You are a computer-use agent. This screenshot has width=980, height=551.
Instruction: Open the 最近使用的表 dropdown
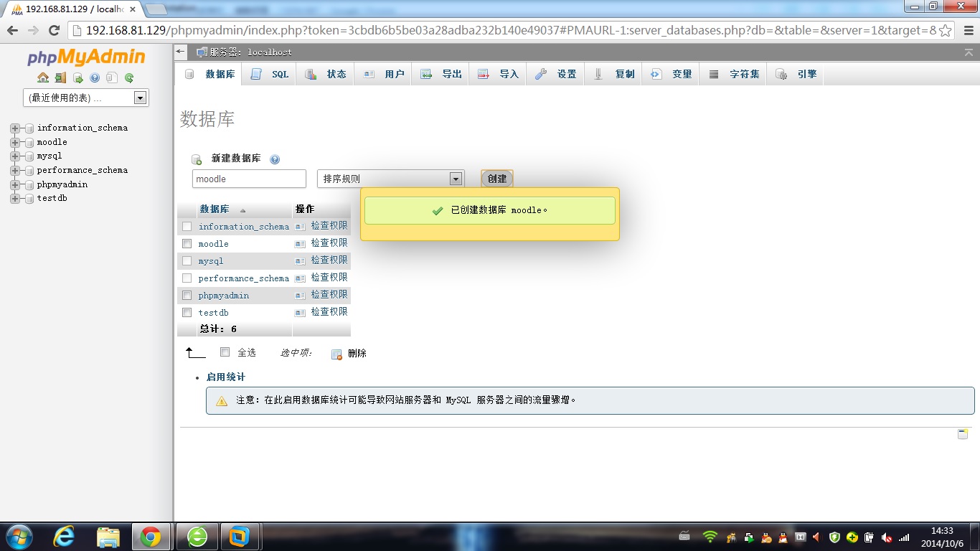[x=86, y=98]
